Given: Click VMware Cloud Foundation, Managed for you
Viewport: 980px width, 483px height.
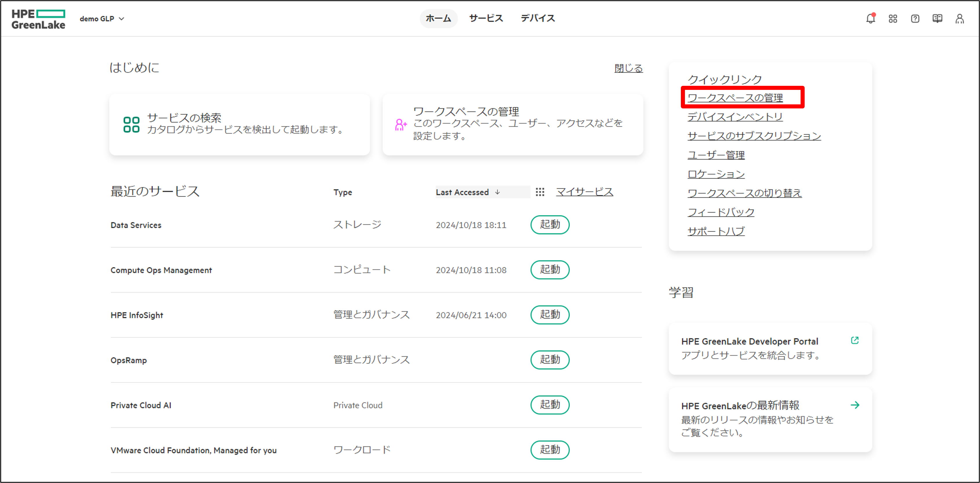Looking at the screenshot, I should pyautogui.click(x=193, y=450).
